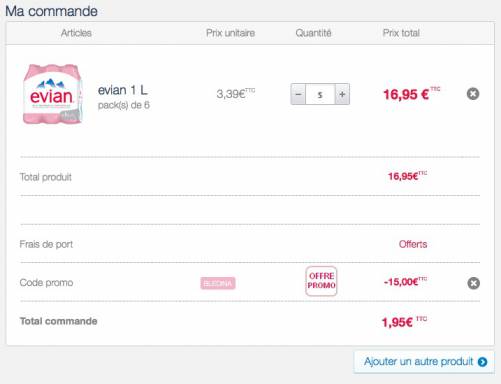Remove evian 1 L from the order
Image resolution: width=501 pixels, height=384 pixels.
point(473,94)
